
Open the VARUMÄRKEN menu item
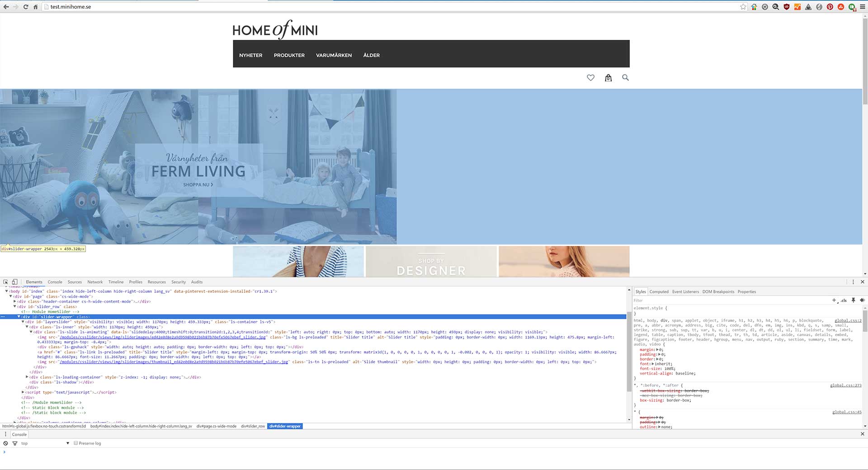pos(334,55)
